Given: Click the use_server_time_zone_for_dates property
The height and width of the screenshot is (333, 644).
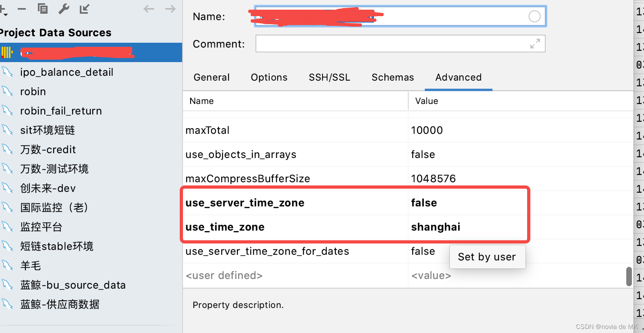Looking at the screenshot, I should pos(267,251).
